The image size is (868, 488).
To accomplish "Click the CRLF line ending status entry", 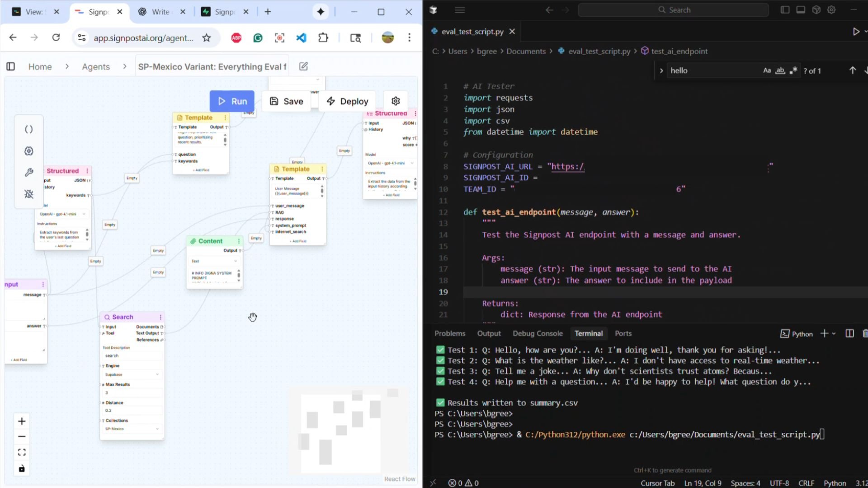I will point(806,483).
